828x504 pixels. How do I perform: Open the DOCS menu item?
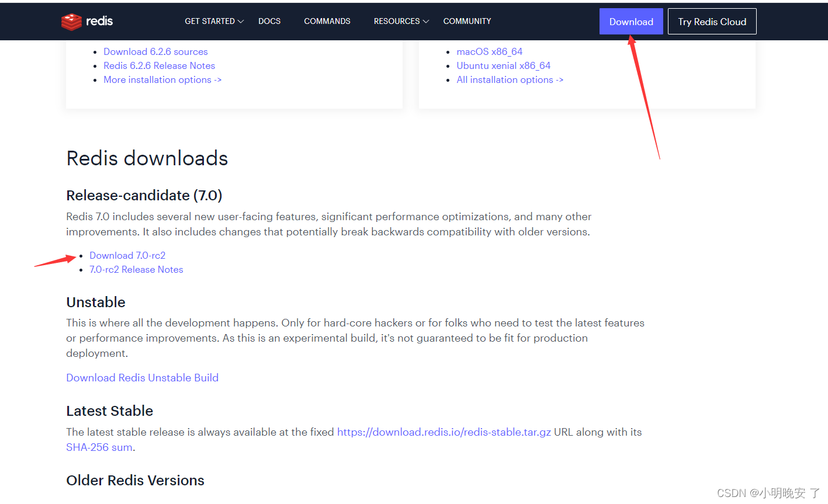(x=269, y=21)
